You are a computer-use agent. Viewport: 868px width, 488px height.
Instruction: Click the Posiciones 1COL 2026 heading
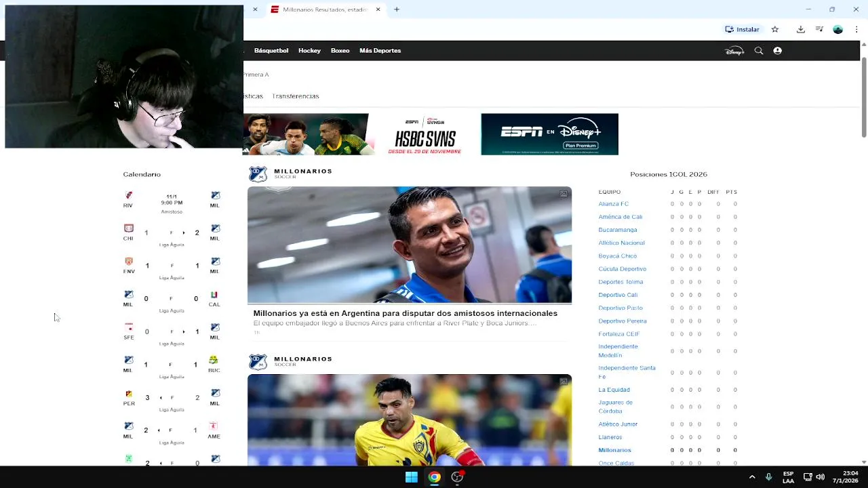(669, 174)
